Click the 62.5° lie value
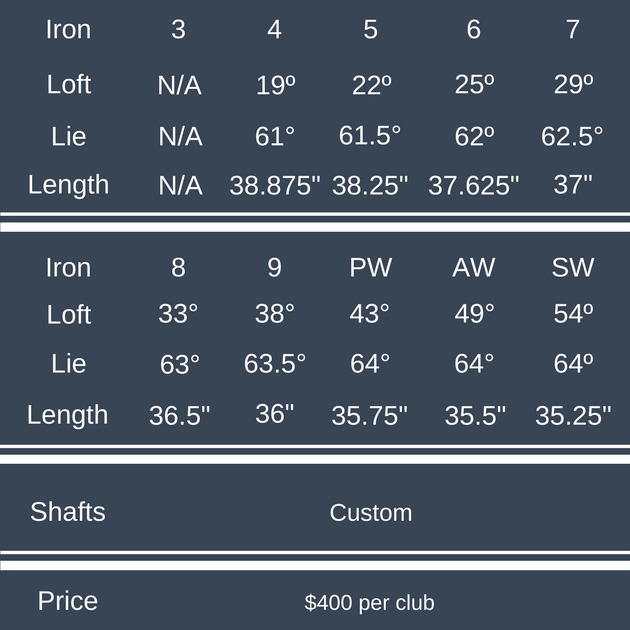This screenshot has width=630, height=630. click(572, 135)
